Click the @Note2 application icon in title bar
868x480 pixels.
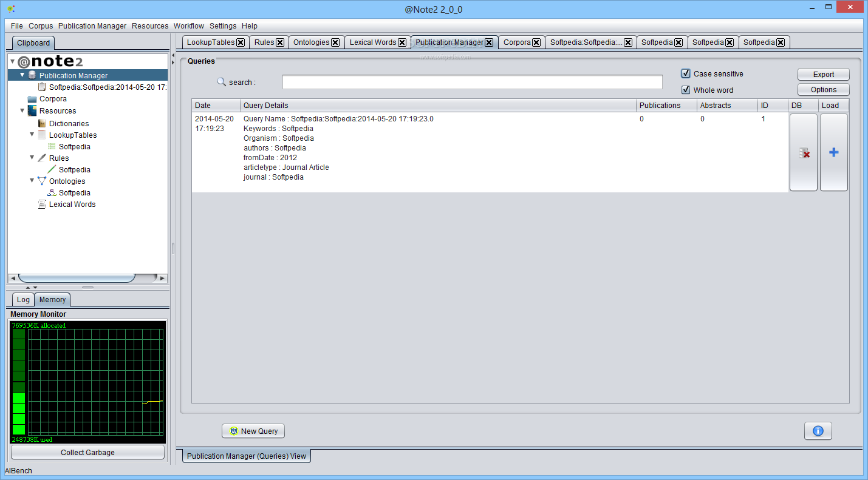pos(11,8)
